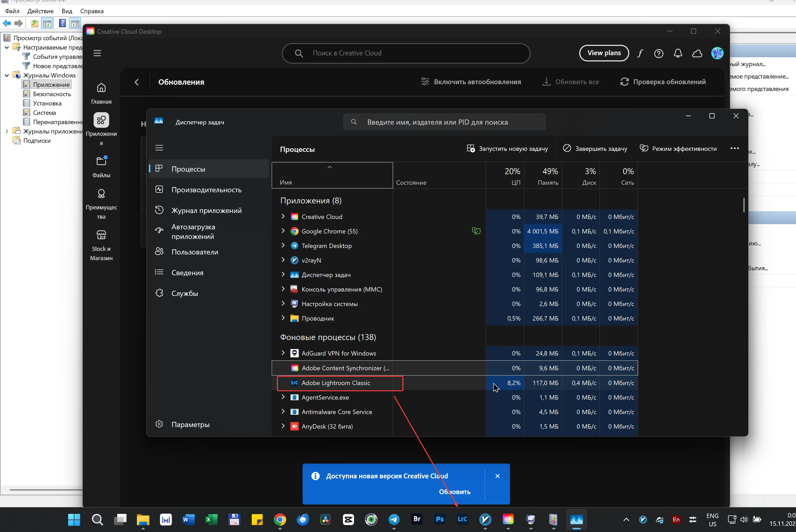Click the Task Manager search field
This screenshot has width=796, height=532.
point(444,122)
